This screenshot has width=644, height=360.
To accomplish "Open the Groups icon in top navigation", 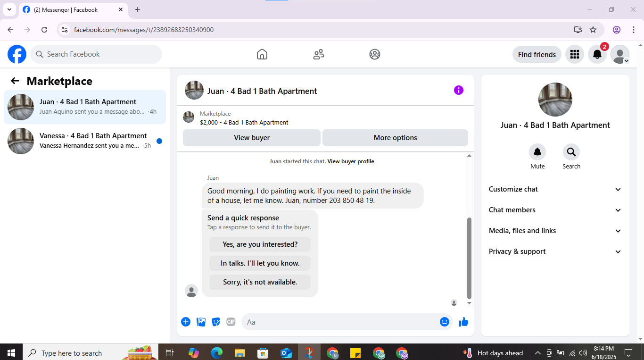I will click(x=375, y=54).
